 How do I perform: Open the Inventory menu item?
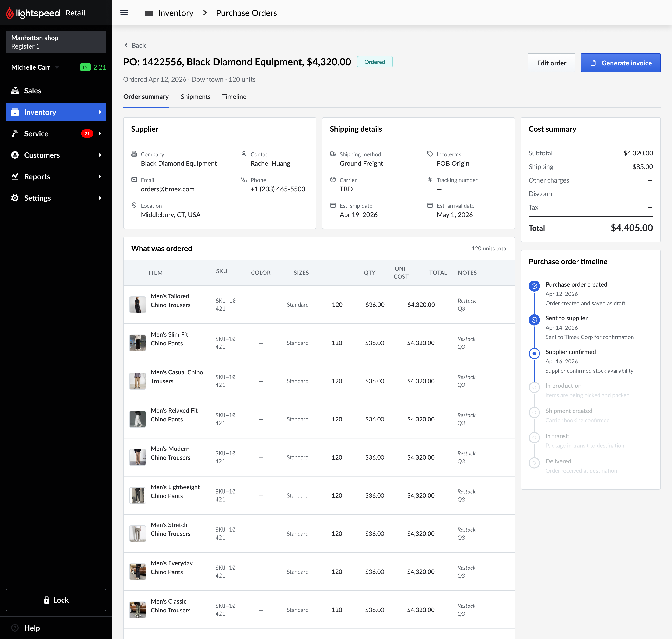pos(56,112)
